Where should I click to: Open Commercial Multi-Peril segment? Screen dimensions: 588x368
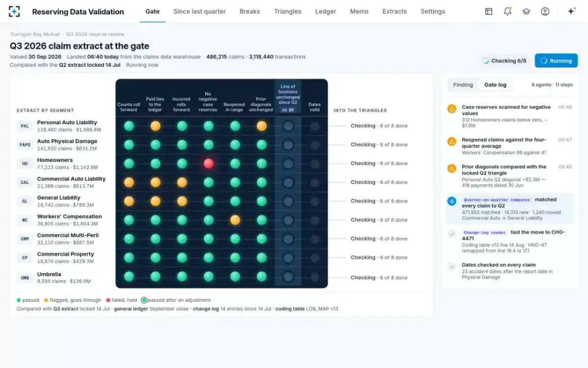point(68,236)
